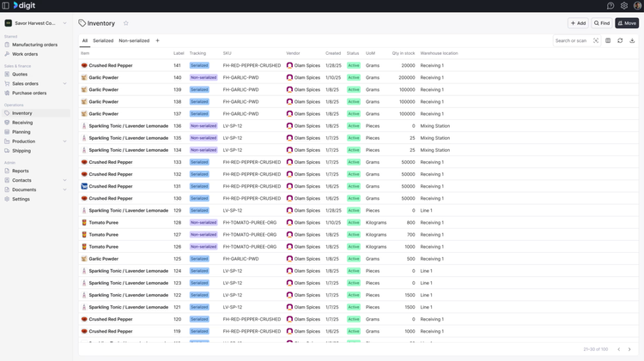Viewport: 644px width, 361px height.
Task: Click Olam Spices vendor on row 131
Action: [303, 187]
